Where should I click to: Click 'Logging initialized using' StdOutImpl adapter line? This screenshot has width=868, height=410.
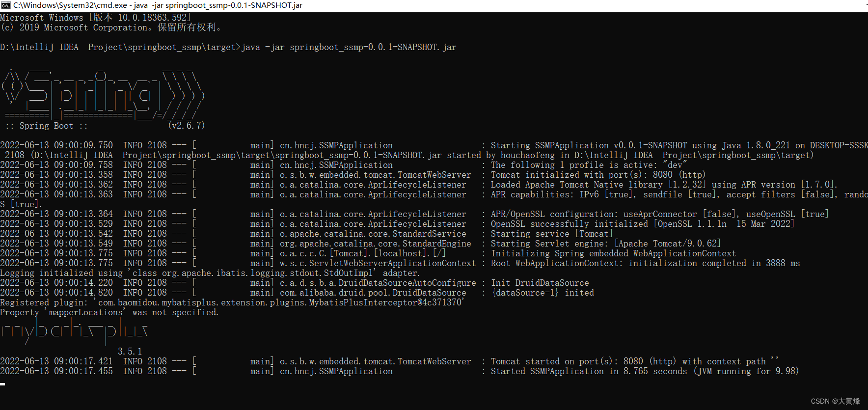coord(210,273)
